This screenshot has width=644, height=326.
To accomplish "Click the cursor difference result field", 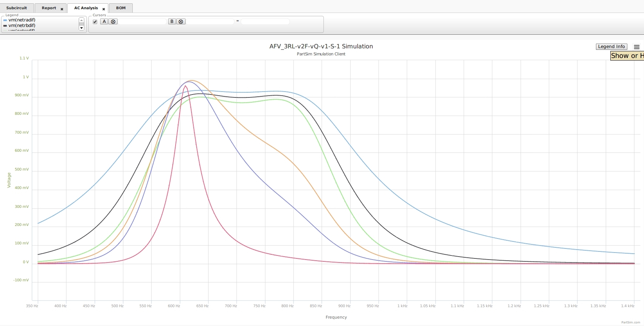I will coord(265,22).
